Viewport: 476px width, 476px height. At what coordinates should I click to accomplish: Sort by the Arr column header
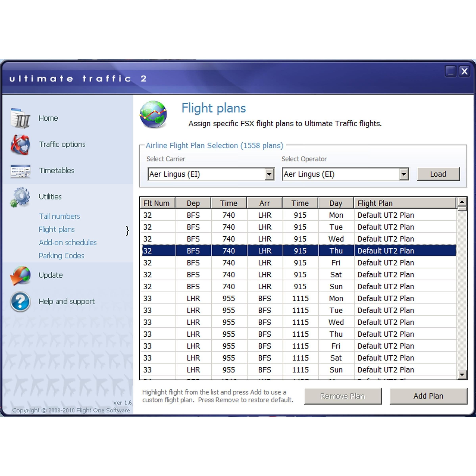[265, 203]
